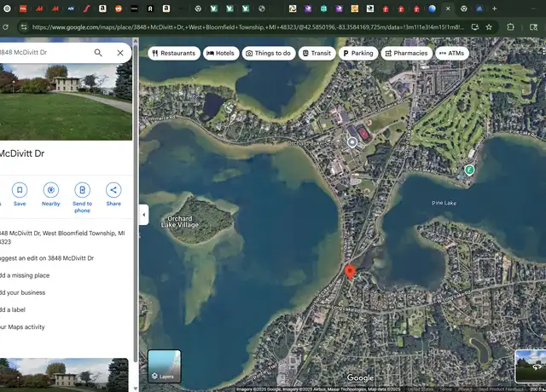Viewport: 546px width, 392px height.
Task: Select the Things to do chip
Action: (x=269, y=53)
